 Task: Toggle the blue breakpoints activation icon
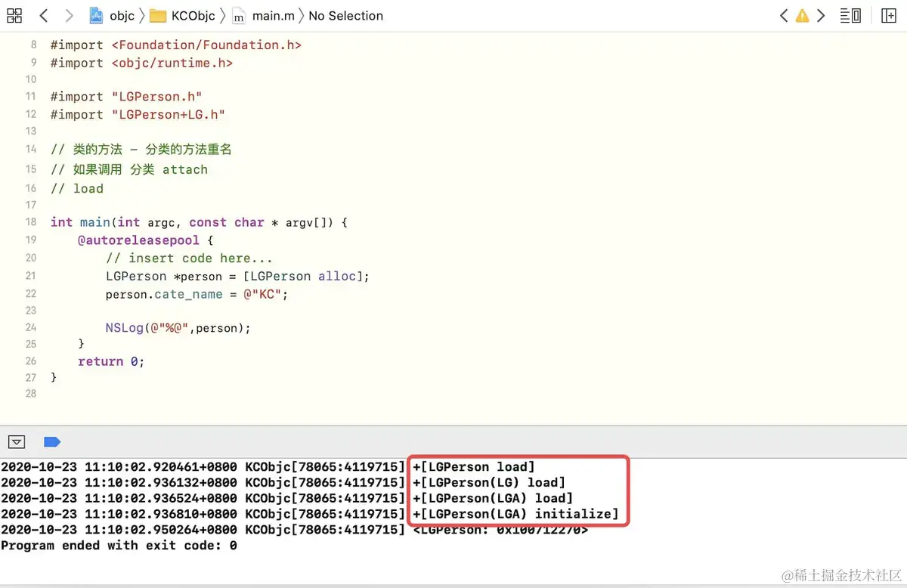52,442
